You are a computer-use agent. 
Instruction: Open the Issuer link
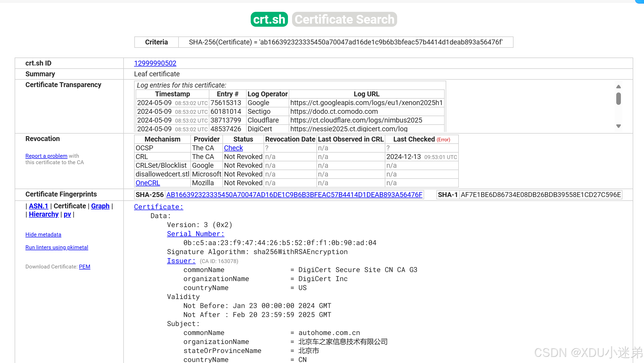181,261
